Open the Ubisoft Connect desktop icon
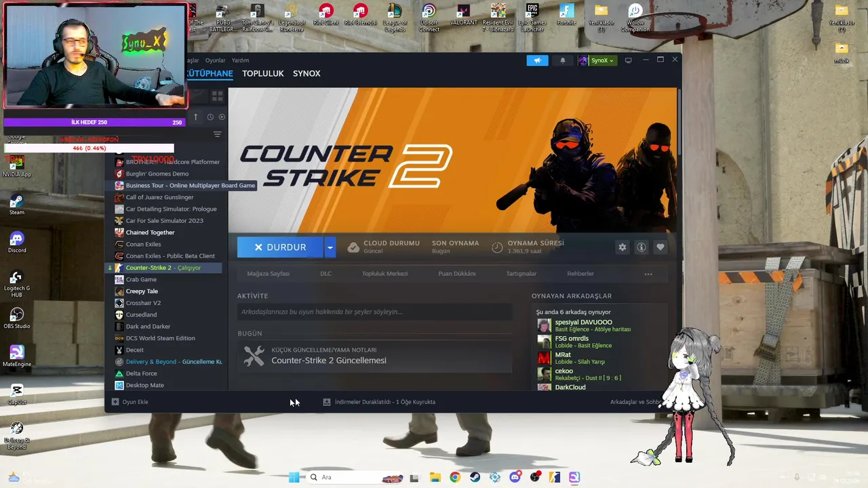 click(429, 18)
